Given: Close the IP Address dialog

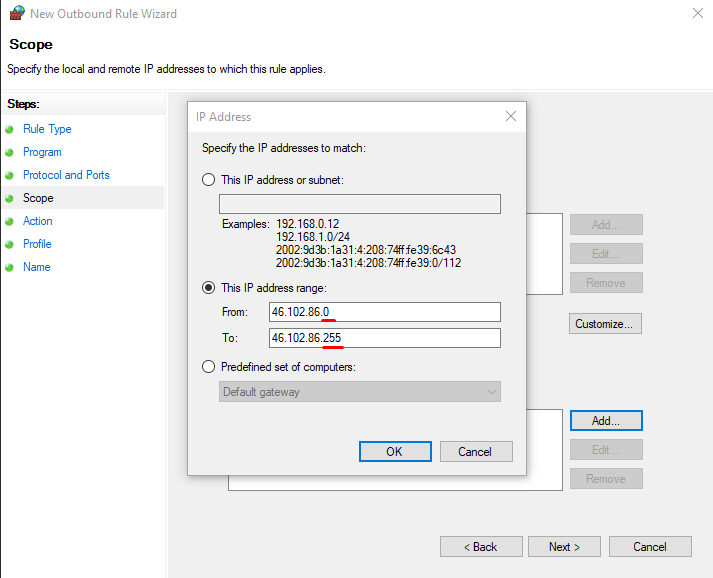Looking at the screenshot, I should click(x=511, y=117).
